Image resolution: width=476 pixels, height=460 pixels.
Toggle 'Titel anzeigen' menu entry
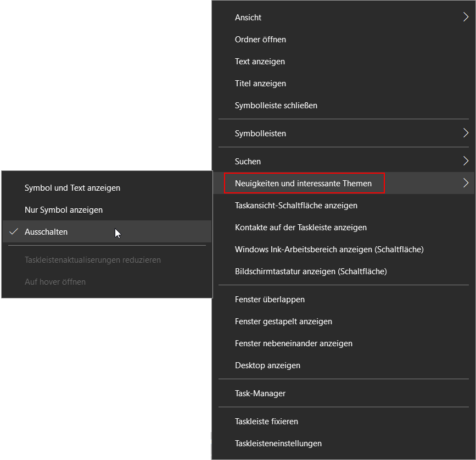pyautogui.click(x=260, y=84)
